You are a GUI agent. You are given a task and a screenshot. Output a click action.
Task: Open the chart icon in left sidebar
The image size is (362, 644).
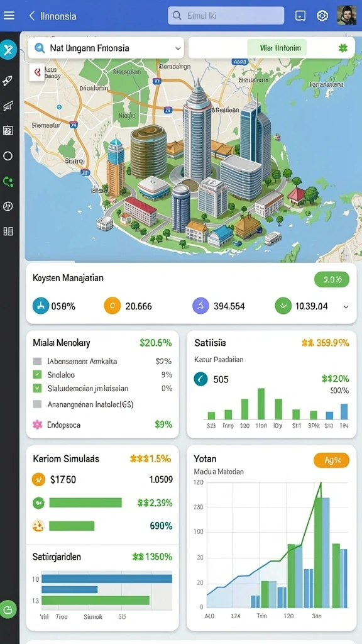coord(8,106)
